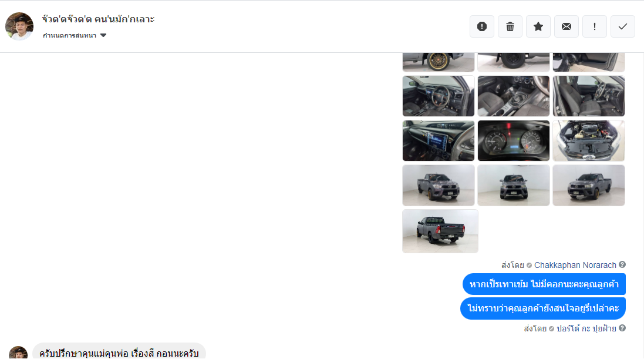The width and height of the screenshot is (644, 359).
Task: Open the customer name in the header
Action: point(98,19)
